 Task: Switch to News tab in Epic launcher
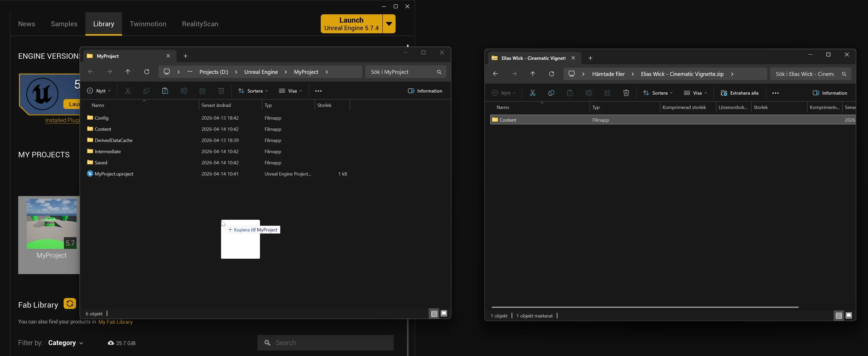[x=26, y=24]
